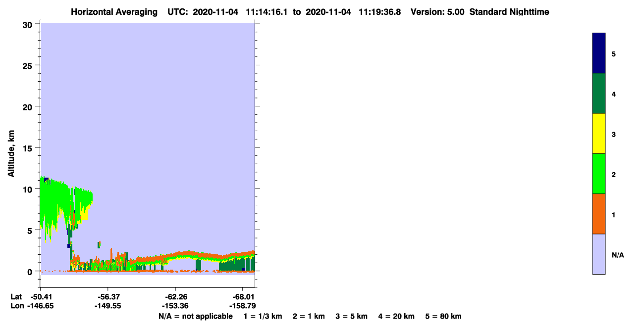Click the '5 = 80 km' legend entry
This screenshot has width=644, height=330.
[443, 316]
